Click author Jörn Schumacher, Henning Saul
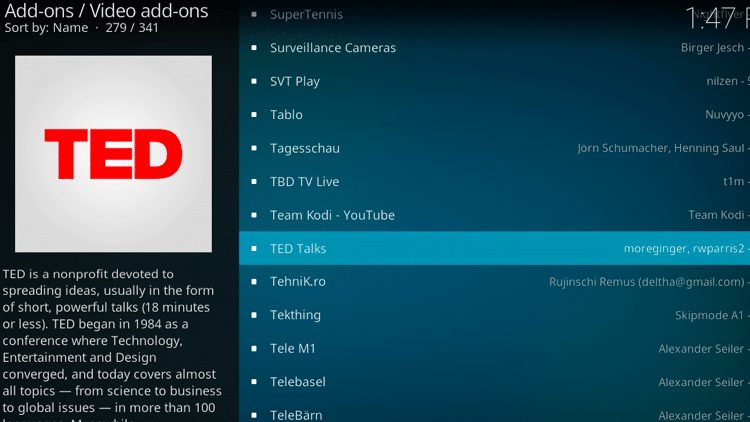Image resolution: width=750 pixels, height=422 pixels. point(661,148)
